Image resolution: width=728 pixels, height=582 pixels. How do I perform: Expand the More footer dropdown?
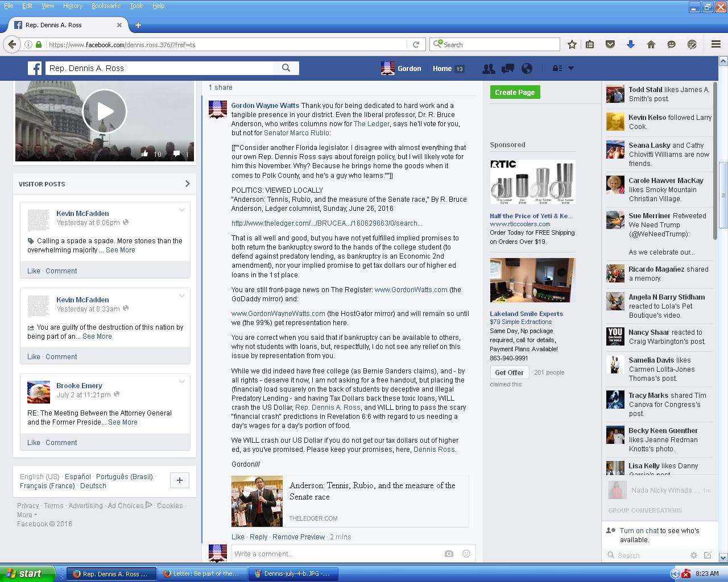pos(27,515)
